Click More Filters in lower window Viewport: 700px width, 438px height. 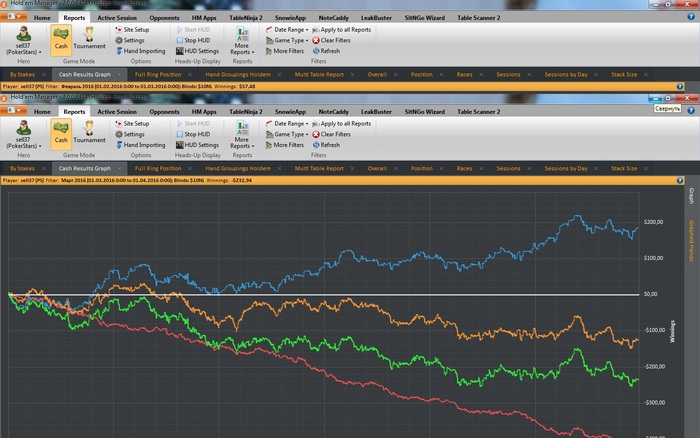284,145
